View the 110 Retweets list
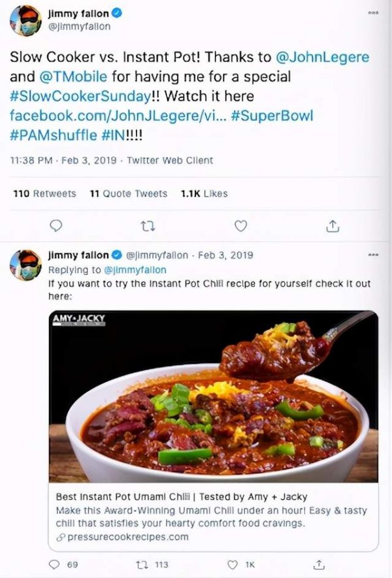Image resolution: width=392 pixels, height=578 pixels. coord(44,193)
